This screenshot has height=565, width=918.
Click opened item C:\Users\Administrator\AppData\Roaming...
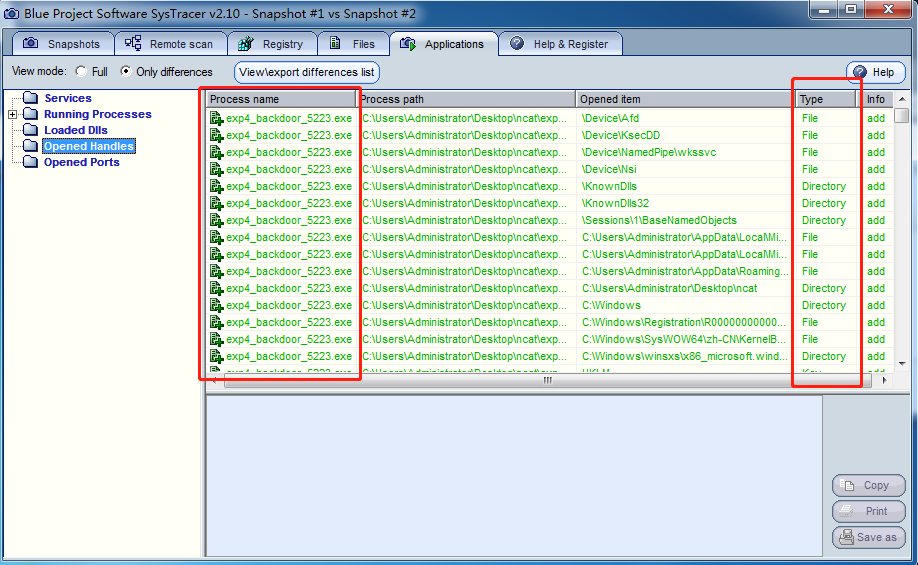point(685,271)
